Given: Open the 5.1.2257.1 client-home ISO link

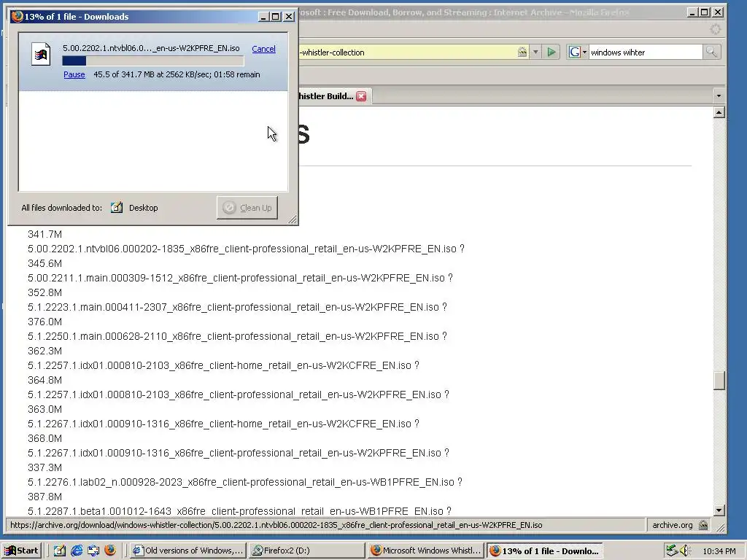Looking at the screenshot, I should [220, 365].
